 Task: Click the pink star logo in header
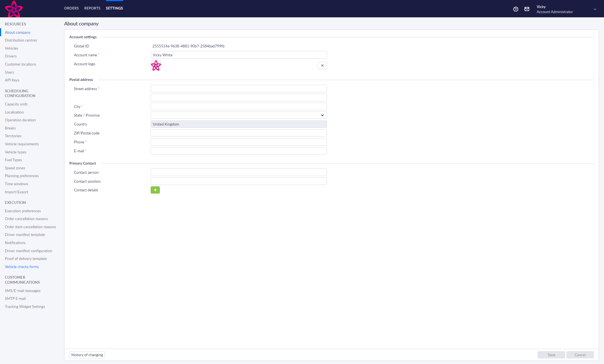click(14, 9)
